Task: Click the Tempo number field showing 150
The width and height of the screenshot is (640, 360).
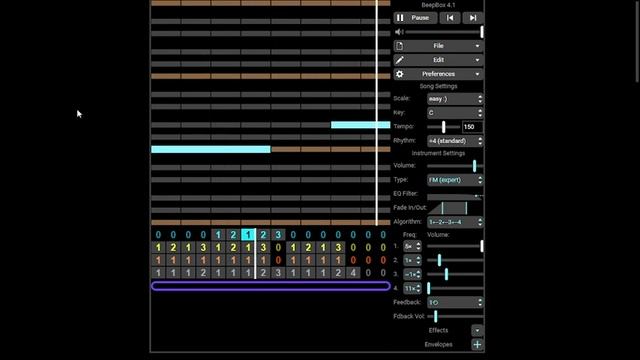Action: [x=472, y=127]
